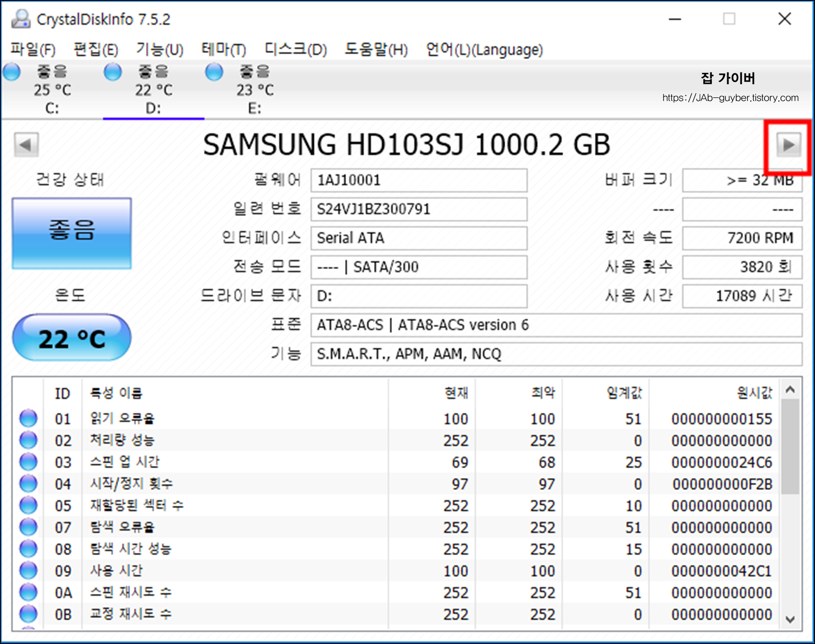Click status orb for attribute 0B
The height and width of the screenshot is (644, 815).
[x=28, y=614]
